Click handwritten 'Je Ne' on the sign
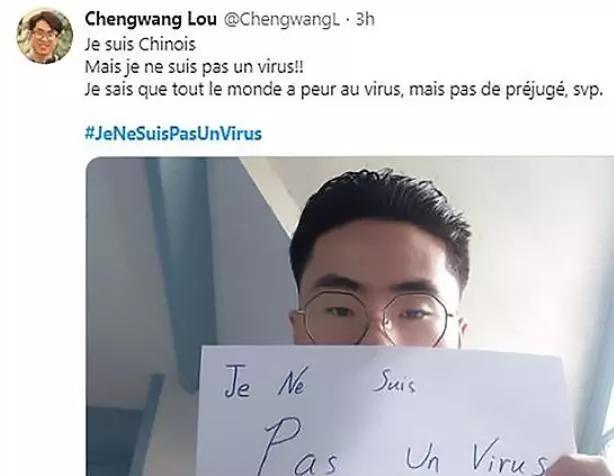The image size is (614, 476). [x=266, y=381]
